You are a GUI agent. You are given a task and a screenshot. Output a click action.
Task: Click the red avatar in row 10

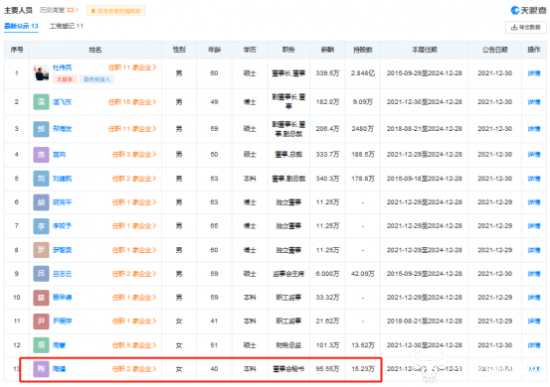41,298
